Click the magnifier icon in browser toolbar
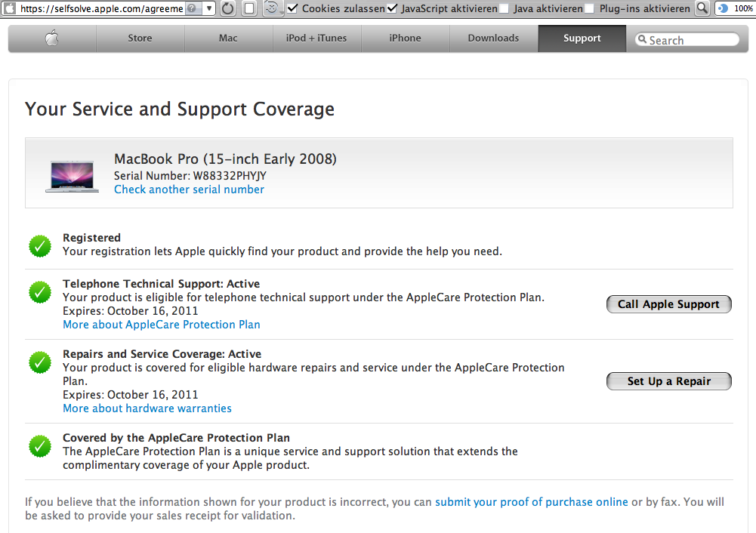The height and width of the screenshot is (533, 756). [x=702, y=8]
